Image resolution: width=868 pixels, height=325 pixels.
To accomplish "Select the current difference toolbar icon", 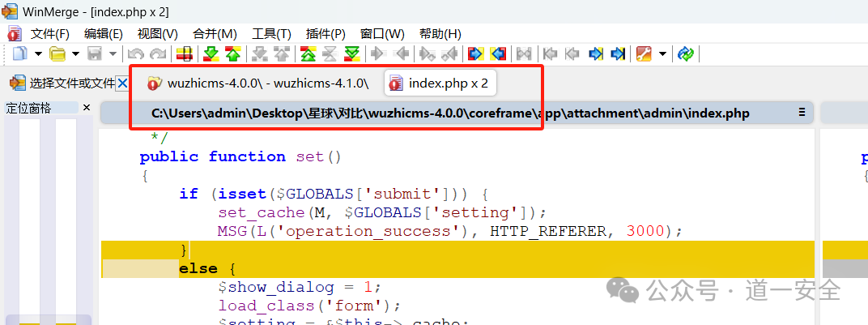I will tap(185, 53).
